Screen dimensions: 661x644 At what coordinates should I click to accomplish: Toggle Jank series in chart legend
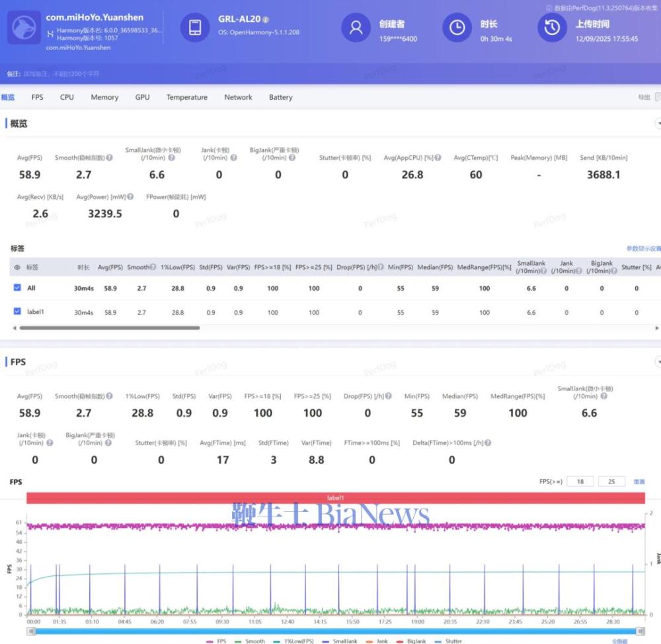click(x=377, y=641)
